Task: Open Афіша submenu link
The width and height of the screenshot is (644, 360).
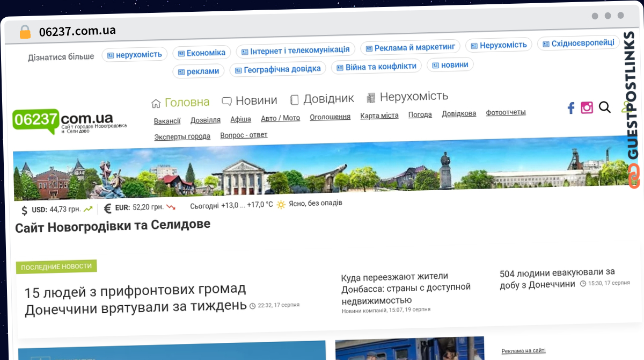Action: click(x=240, y=119)
